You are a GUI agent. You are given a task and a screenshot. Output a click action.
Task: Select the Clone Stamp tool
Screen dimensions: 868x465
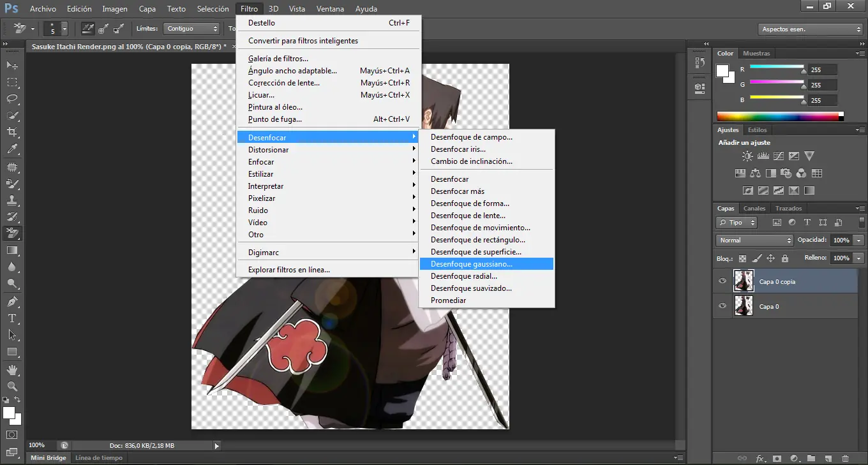pyautogui.click(x=12, y=200)
